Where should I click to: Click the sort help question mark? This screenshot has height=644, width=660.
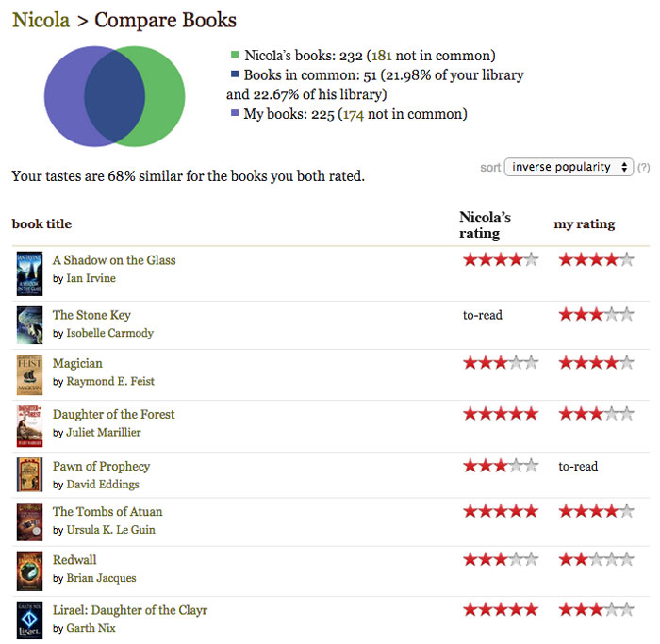(644, 168)
